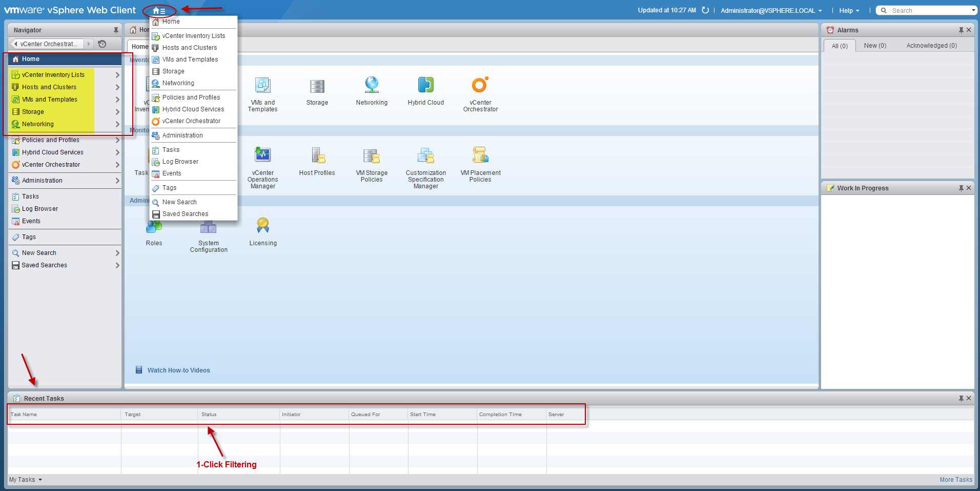Click the vCenter Orchestrator home icon
This screenshot has width=980, height=491.
[x=480, y=85]
